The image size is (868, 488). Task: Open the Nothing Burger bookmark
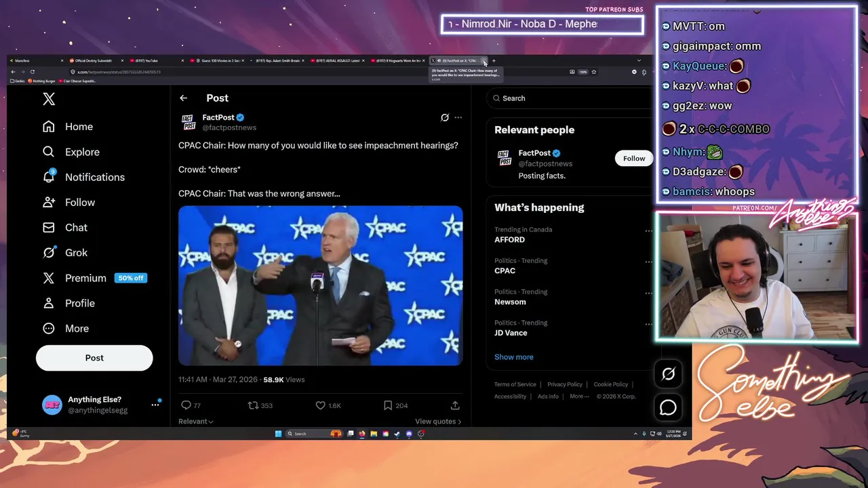pyautogui.click(x=41, y=81)
